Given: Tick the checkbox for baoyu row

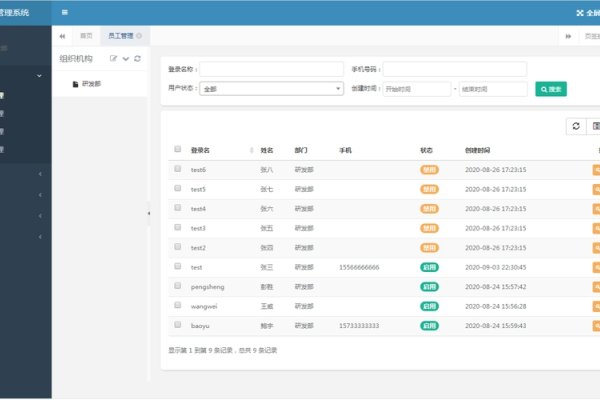Looking at the screenshot, I should [x=178, y=325].
